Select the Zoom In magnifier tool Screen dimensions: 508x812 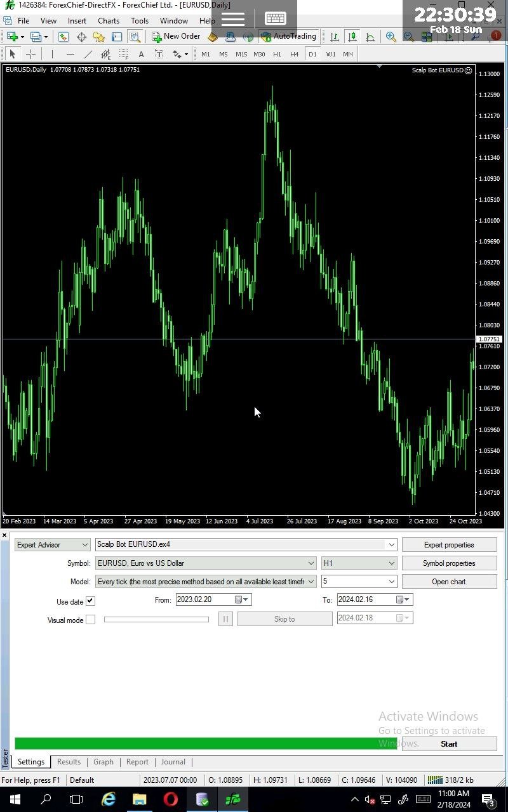392,37
